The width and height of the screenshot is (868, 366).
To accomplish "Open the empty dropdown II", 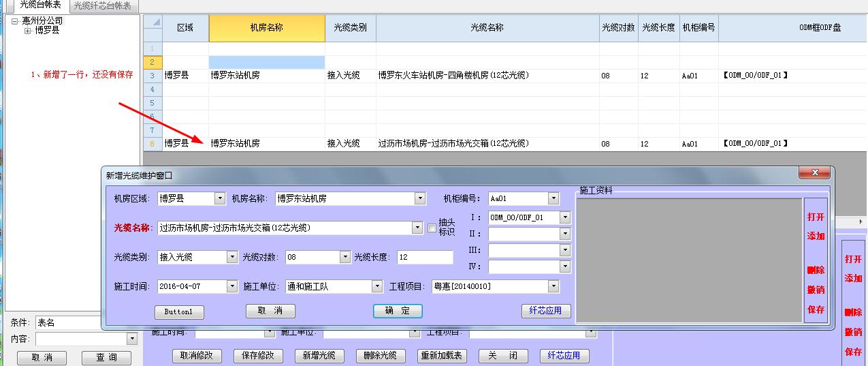I will click(565, 234).
